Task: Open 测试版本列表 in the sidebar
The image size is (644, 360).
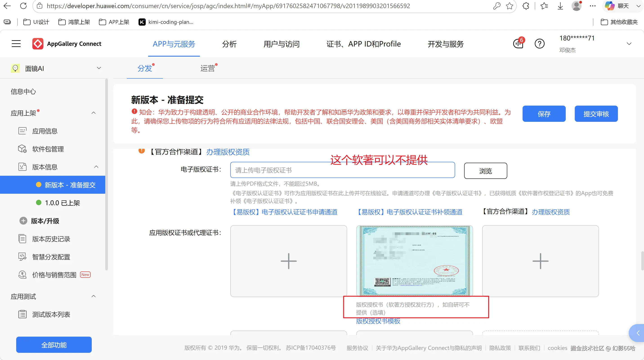Action: point(51,314)
